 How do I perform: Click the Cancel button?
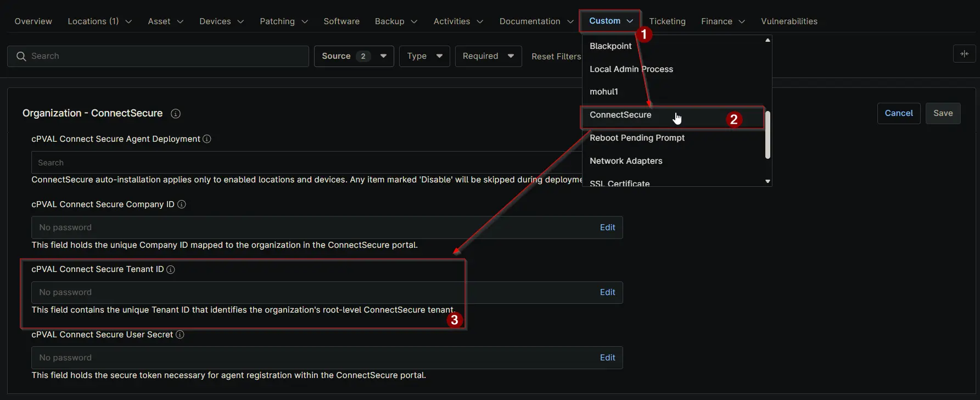click(898, 113)
